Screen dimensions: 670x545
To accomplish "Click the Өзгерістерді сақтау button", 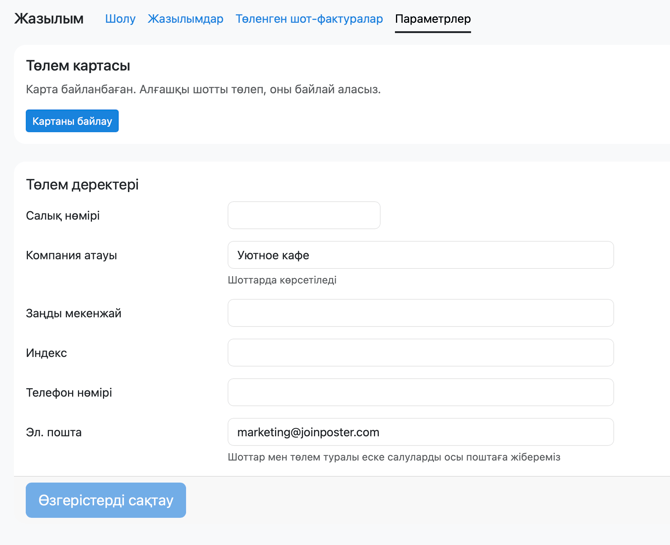I will point(106,500).
